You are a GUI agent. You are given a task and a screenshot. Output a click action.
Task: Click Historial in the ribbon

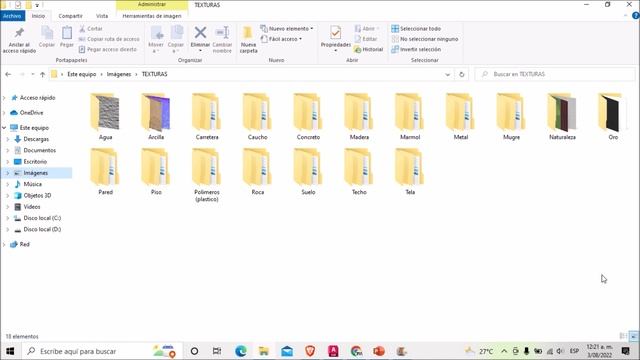point(369,49)
